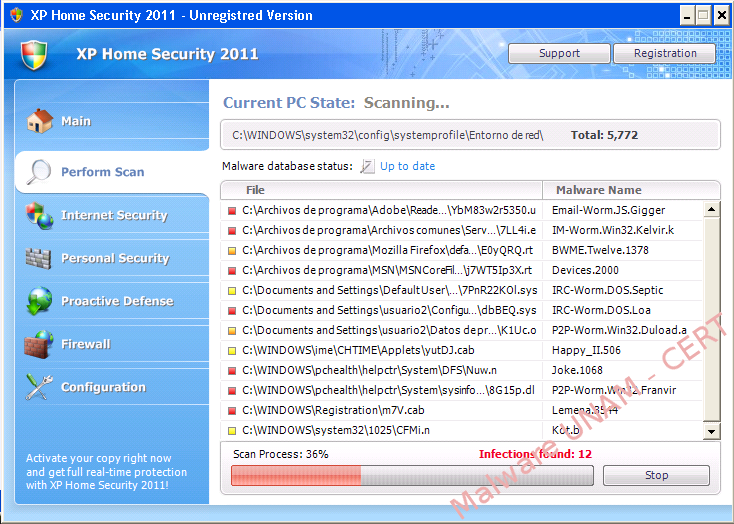
Task: Click the scroll down arrow of results list
Action: [712, 432]
